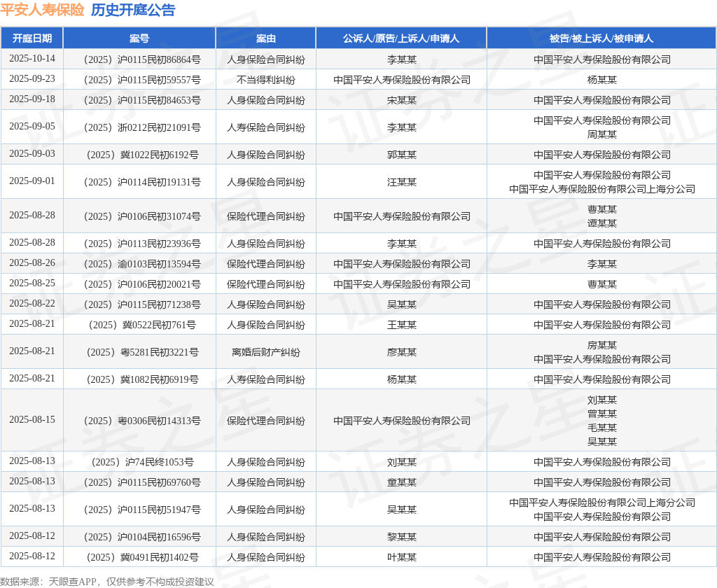The width and height of the screenshot is (717, 588).
Task: Select date cell 2025-09-01
Action: pos(32,181)
